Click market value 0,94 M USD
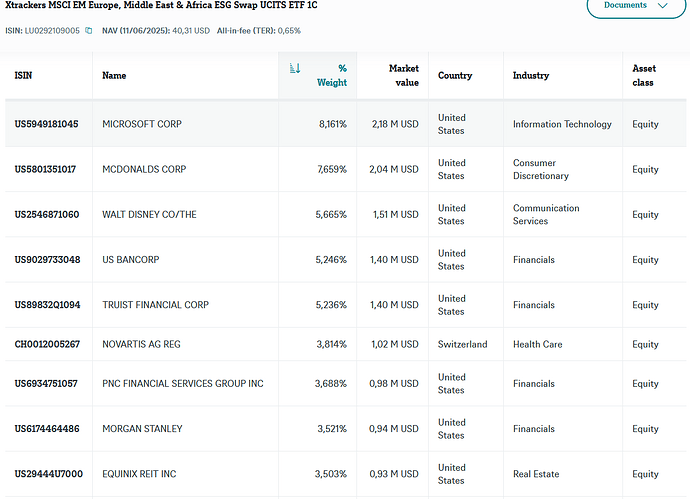This screenshot has height=499, width=690. point(393,429)
